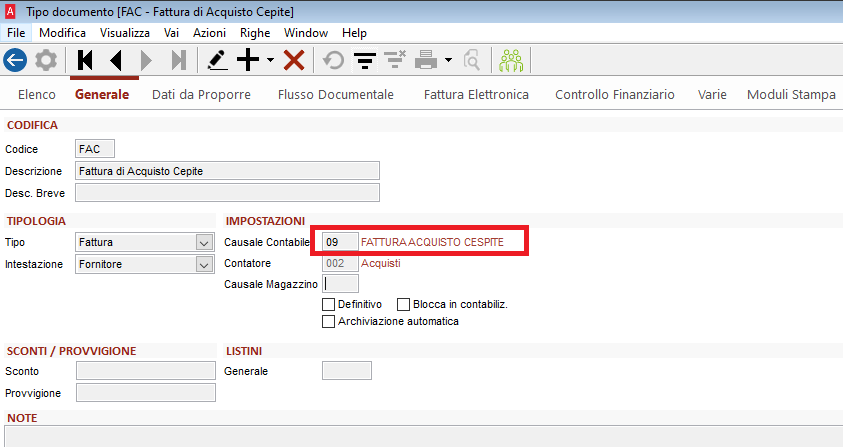Select the Generale tab
This screenshot has width=843, height=447.
click(x=102, y=95)
